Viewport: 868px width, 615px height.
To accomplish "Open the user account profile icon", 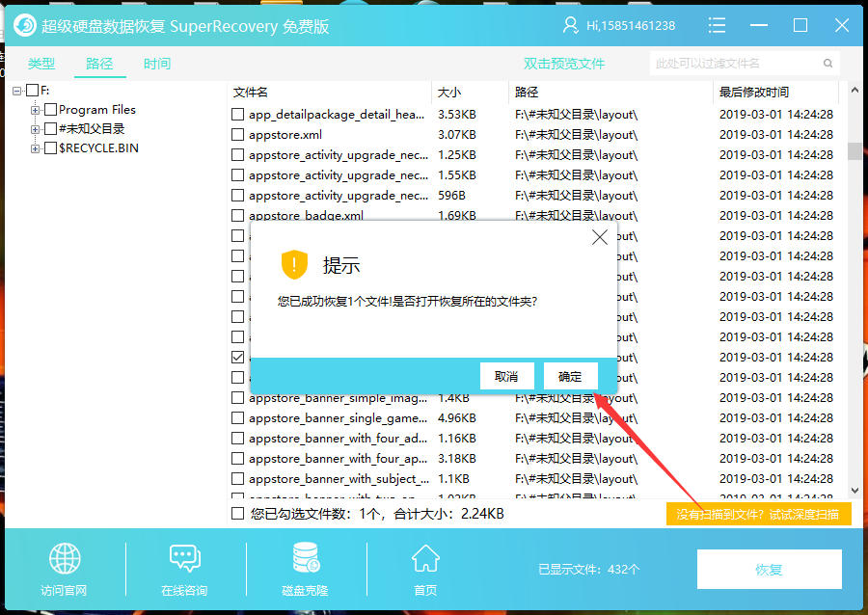I will [570, 25].
